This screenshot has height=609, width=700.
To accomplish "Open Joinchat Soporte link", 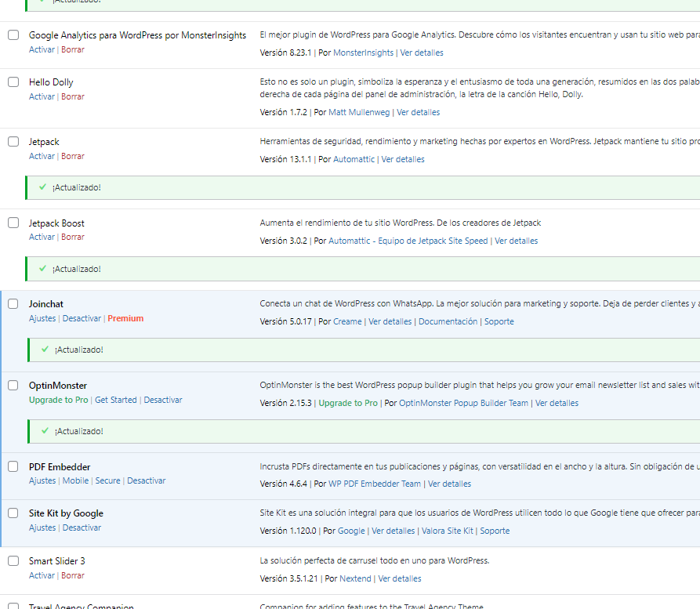I will click(499, 321).
